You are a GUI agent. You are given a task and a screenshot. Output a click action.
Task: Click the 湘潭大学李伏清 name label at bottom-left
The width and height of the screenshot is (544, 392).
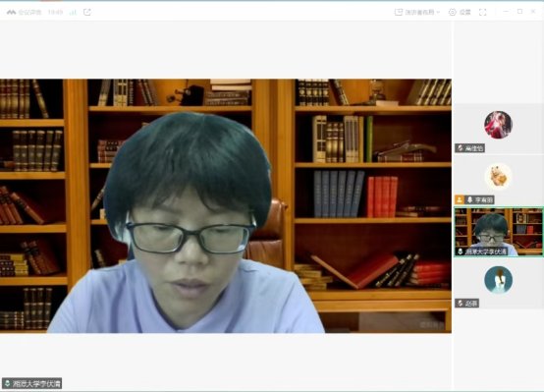(x=36, y=383)
